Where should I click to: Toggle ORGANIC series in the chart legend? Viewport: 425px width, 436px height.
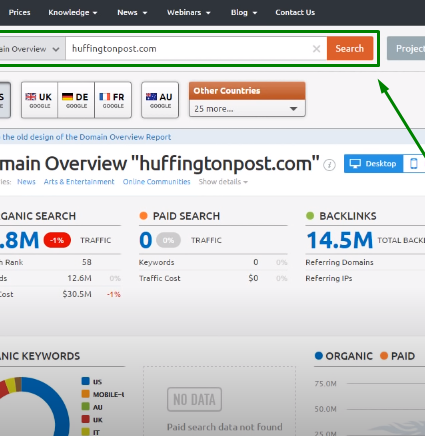coord(344,356)
